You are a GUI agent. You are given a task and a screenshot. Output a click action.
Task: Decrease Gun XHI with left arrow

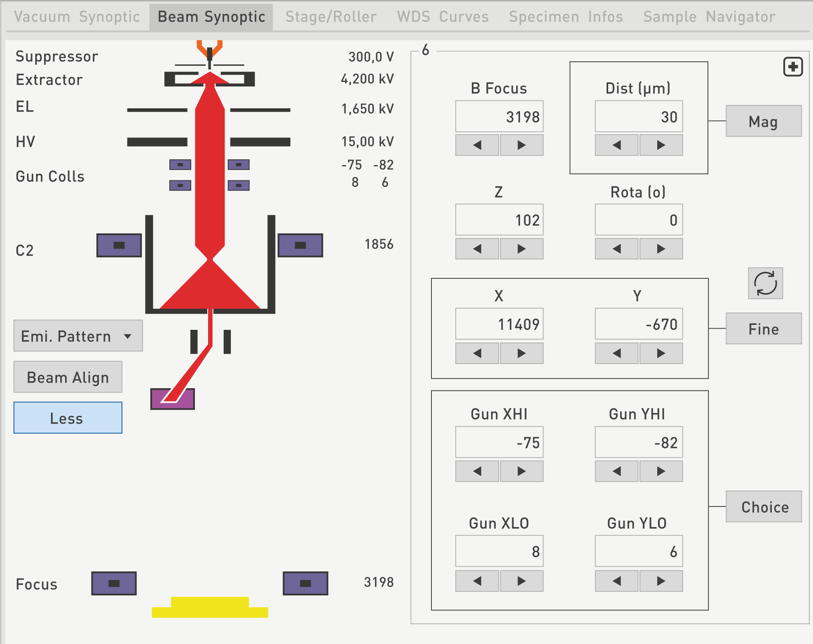click(477, 471)
